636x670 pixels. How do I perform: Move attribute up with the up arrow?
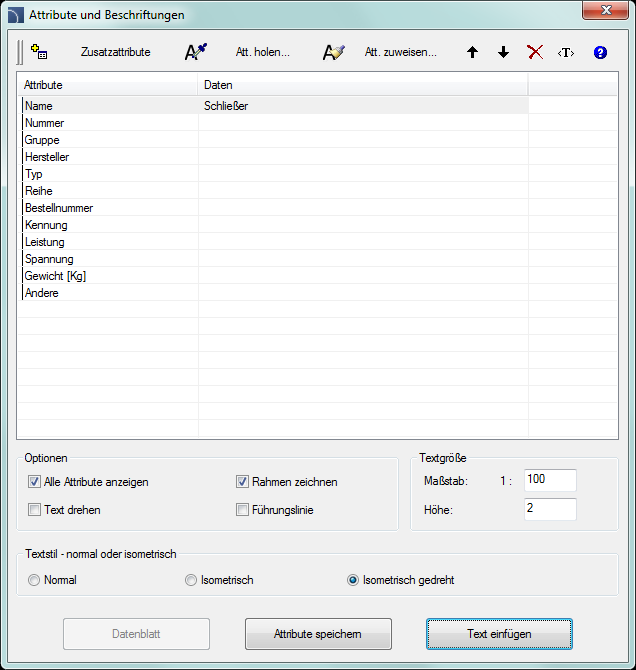tap(472, 52)
